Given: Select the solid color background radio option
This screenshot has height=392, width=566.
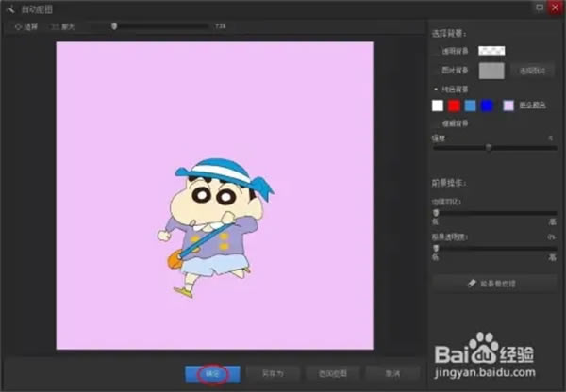Looking at the screenshot, I should click(436, 90).
